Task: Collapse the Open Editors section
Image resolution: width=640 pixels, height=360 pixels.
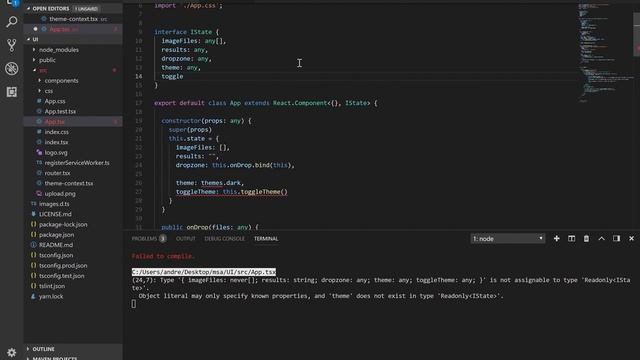Action: click(51, 9)
